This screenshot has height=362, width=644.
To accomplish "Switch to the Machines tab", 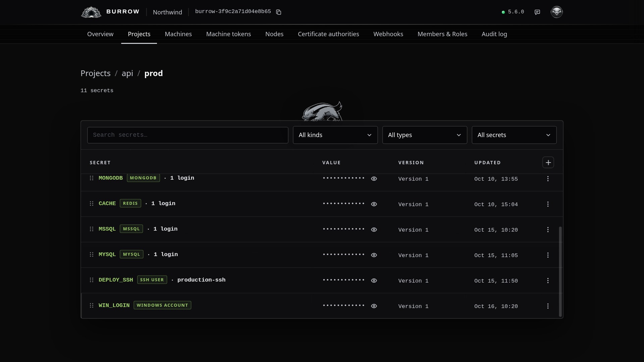I will [178, 34].
